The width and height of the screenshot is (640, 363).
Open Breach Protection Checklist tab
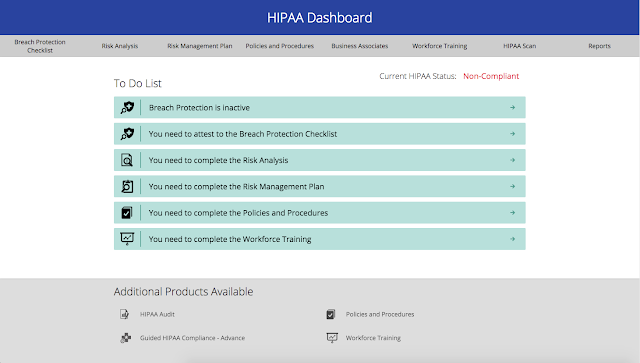[40, 46]
